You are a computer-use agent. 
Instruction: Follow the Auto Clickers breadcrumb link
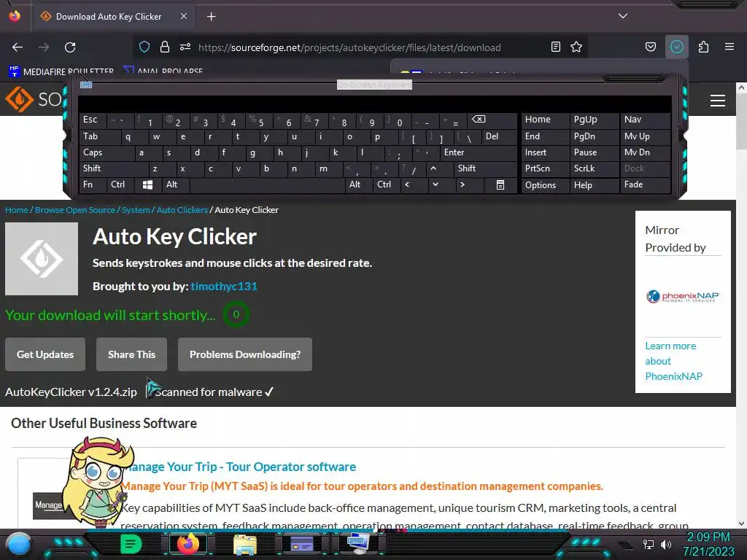point(182,210)
